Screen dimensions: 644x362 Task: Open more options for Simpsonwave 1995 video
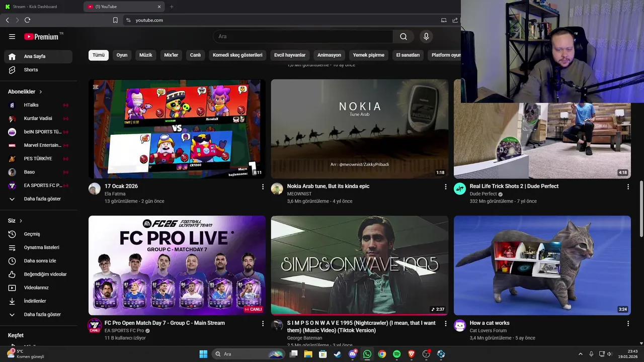445,324
